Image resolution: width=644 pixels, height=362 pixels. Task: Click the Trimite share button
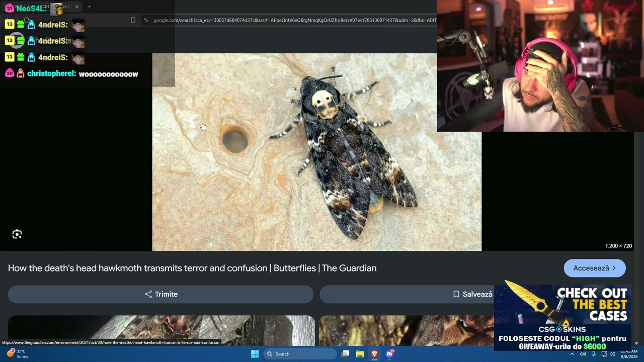[161, 294]
